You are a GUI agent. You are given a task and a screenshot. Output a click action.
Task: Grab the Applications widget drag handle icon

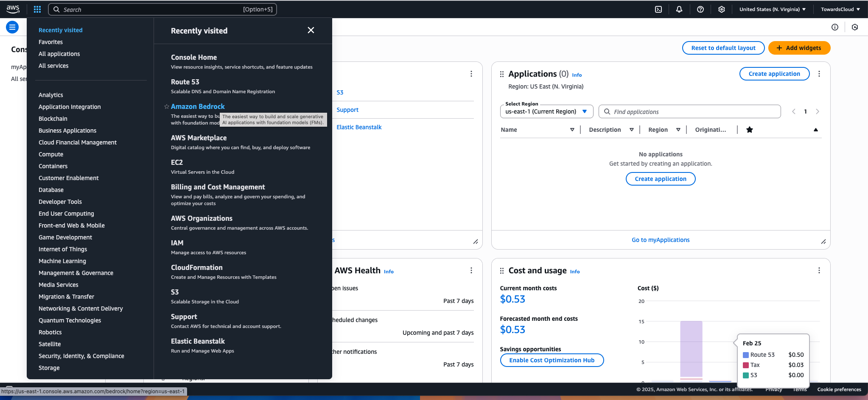tap(502, 74)
